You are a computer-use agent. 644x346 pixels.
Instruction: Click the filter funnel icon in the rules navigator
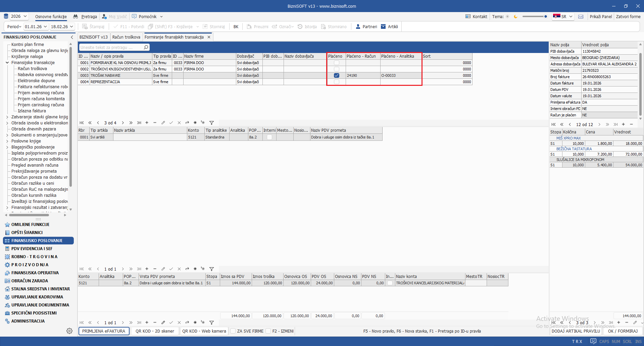(211, 123)
